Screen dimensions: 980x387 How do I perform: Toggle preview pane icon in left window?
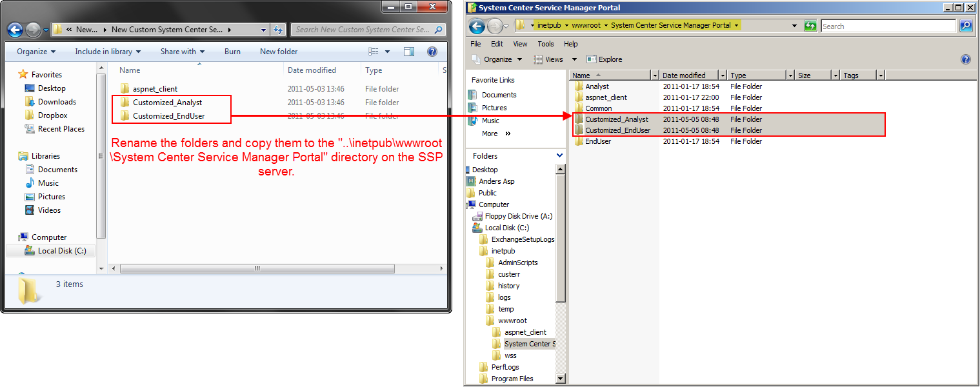click(409, 52)
